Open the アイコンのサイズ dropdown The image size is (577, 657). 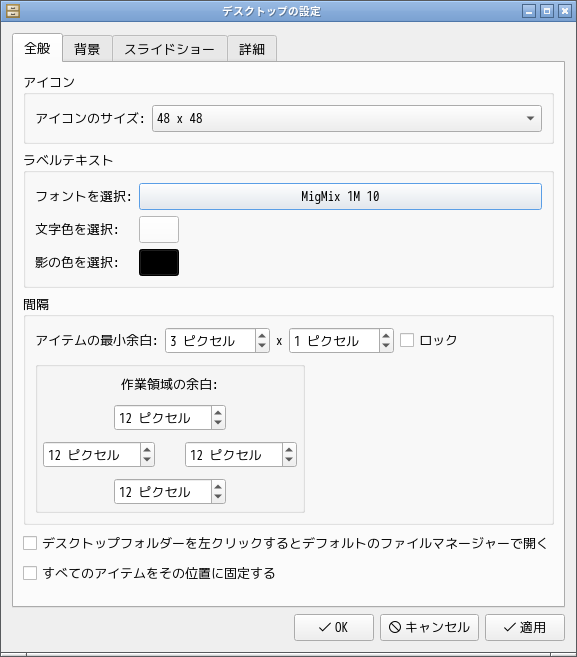[x=347, y=119]
